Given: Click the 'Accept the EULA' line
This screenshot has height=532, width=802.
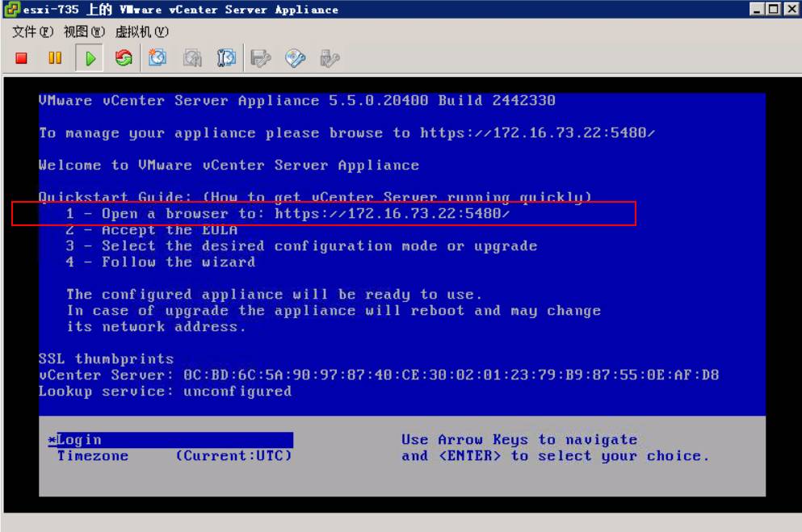Looking at the screenshot, I should coord(152,230).
